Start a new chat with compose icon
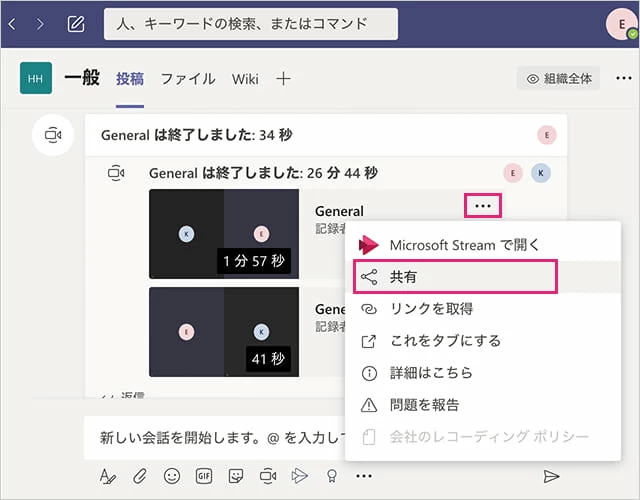Image resolution: width=640 pixels, height=500 pixels. pyautogui.click(x=76, y=24)
